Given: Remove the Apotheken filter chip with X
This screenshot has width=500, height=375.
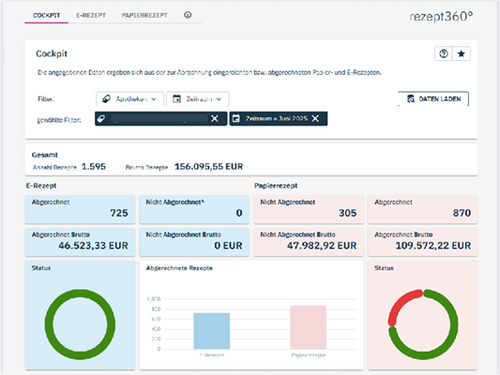Looking at the screenshot, I should (215, 118).
